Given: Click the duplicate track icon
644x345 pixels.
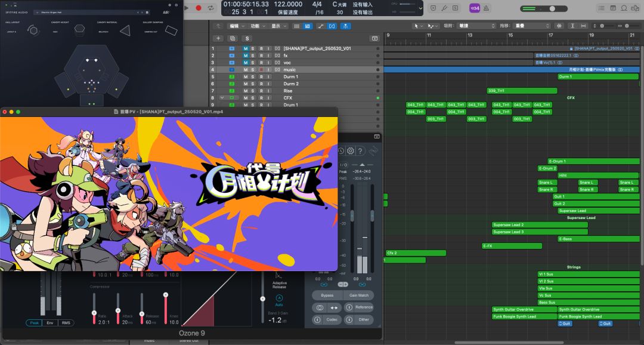Looking at the screenshot, I should 233,38.
